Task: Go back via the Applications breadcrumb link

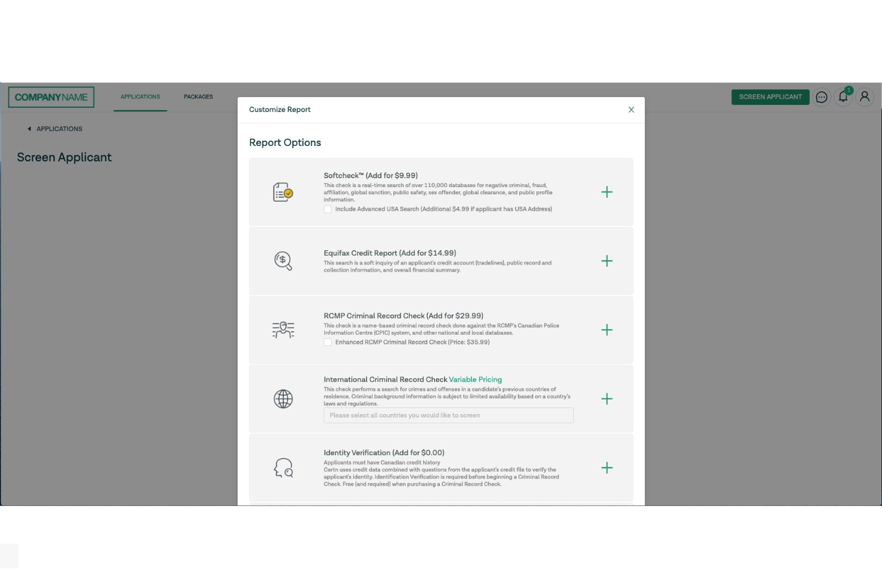Action: (60, 129)
